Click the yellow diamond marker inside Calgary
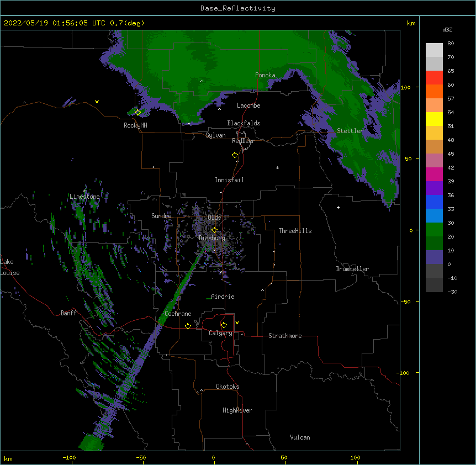 click(x=224, y=325)
